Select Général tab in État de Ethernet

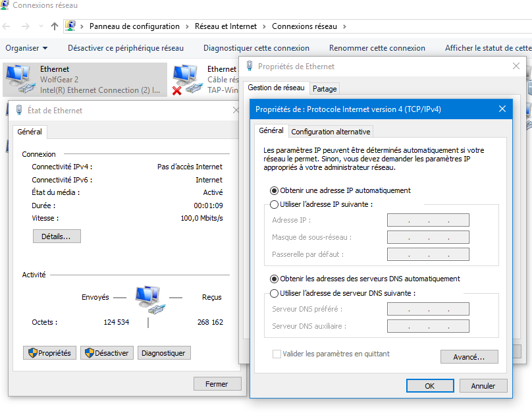30,132
